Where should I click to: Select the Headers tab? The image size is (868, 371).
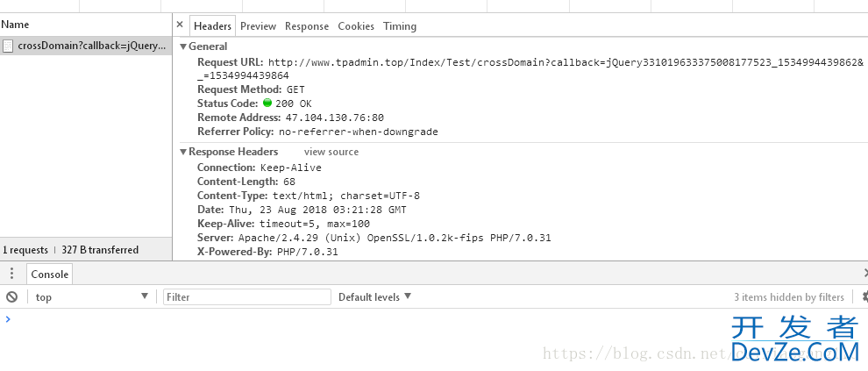212,26
